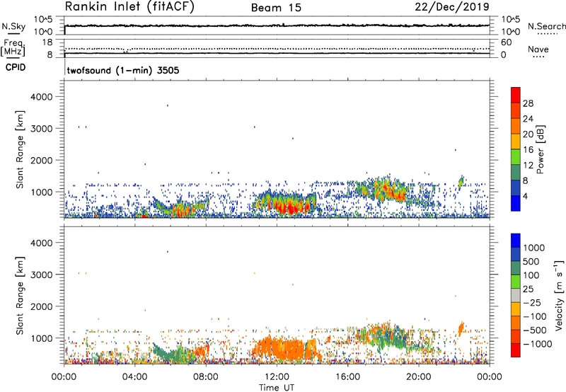The width and height of the screenshot is (566, 392).
Task: Select the "Freq. [MHz]" axis label
Action: pos(13,47)
